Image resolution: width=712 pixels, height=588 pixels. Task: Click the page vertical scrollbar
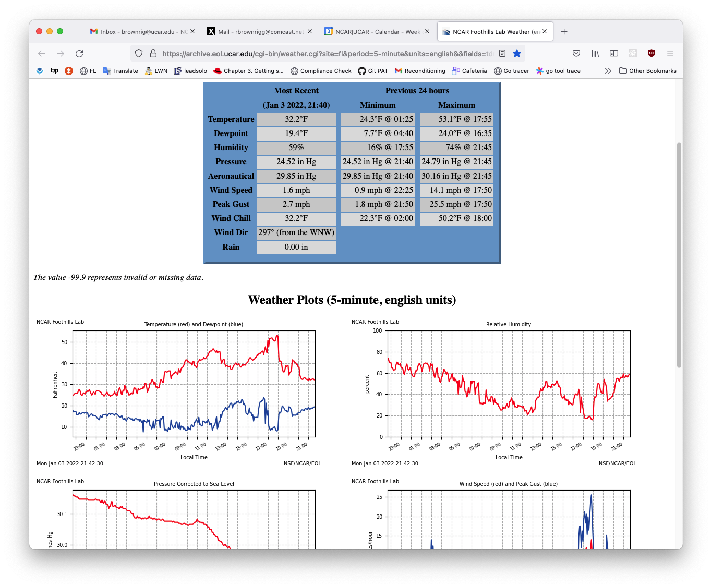click(679, 254)
